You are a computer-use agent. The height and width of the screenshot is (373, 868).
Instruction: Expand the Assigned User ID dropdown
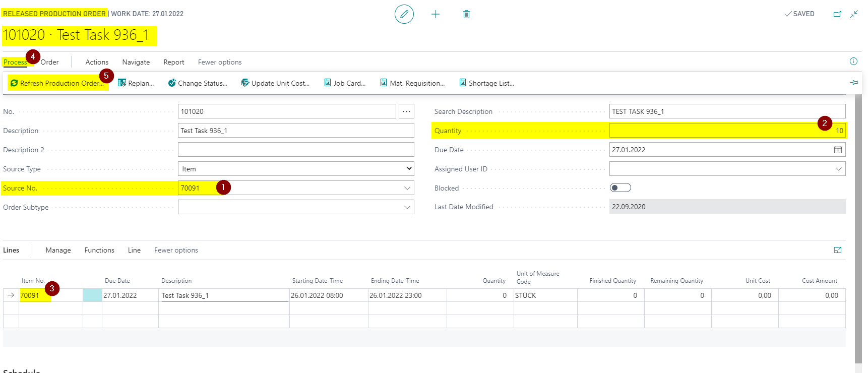(x=838, y=169)
